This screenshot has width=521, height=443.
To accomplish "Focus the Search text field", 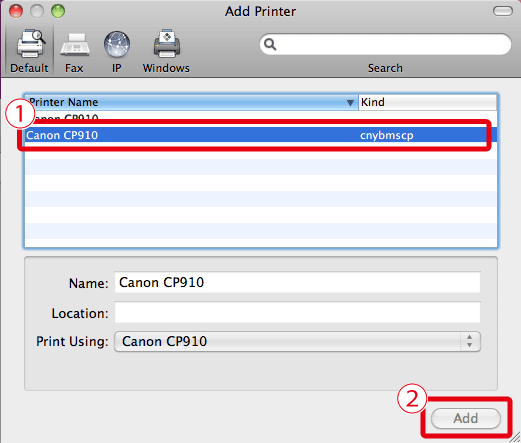I will (385, 44).
